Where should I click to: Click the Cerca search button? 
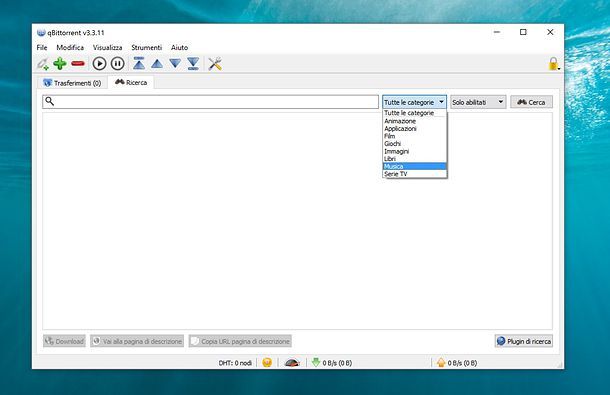531,102
